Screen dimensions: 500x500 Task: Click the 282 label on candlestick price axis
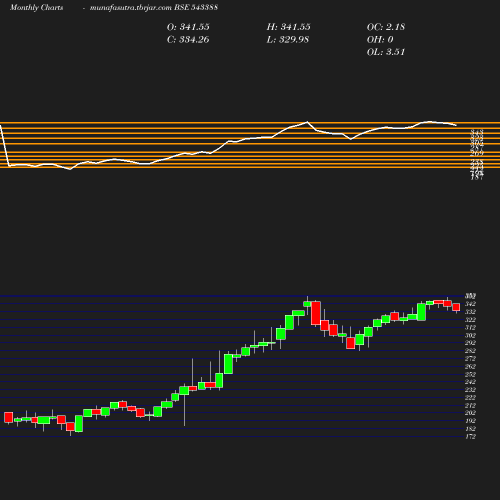point(470,351)
